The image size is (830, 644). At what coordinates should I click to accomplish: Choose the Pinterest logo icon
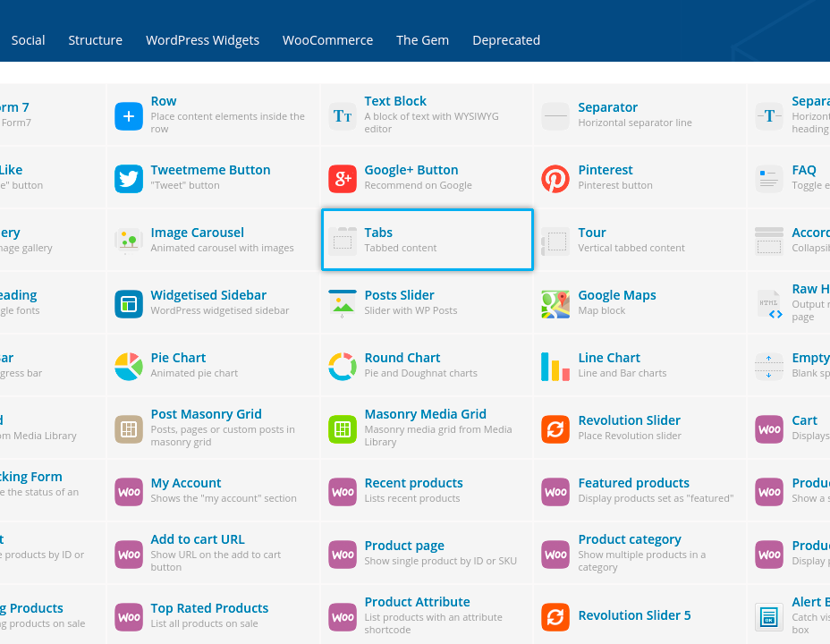[x=555, y=179]
